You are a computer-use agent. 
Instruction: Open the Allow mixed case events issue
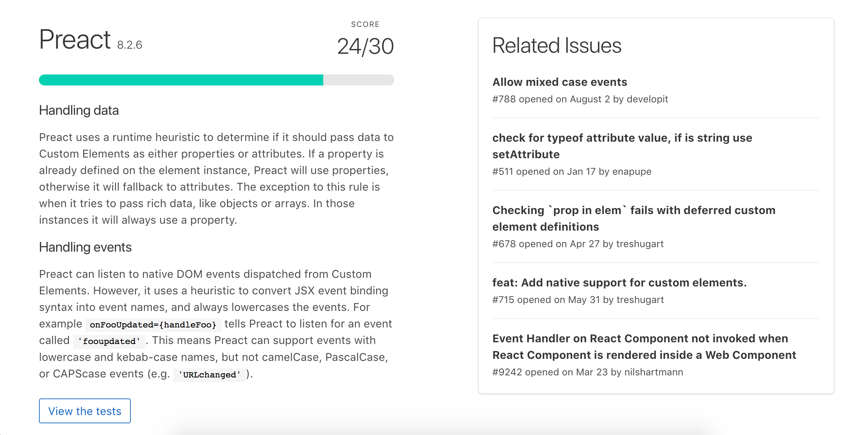560,82
